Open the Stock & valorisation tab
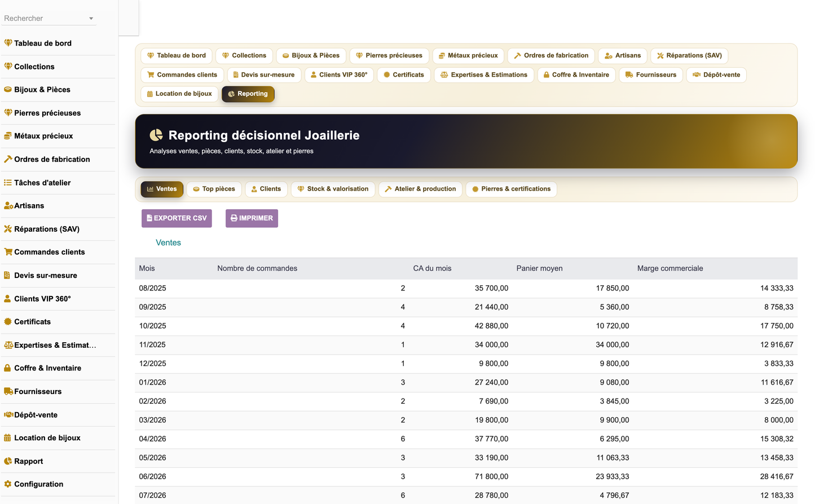The height and width of the screenshot is (504, 815). [x=333, y=189]
